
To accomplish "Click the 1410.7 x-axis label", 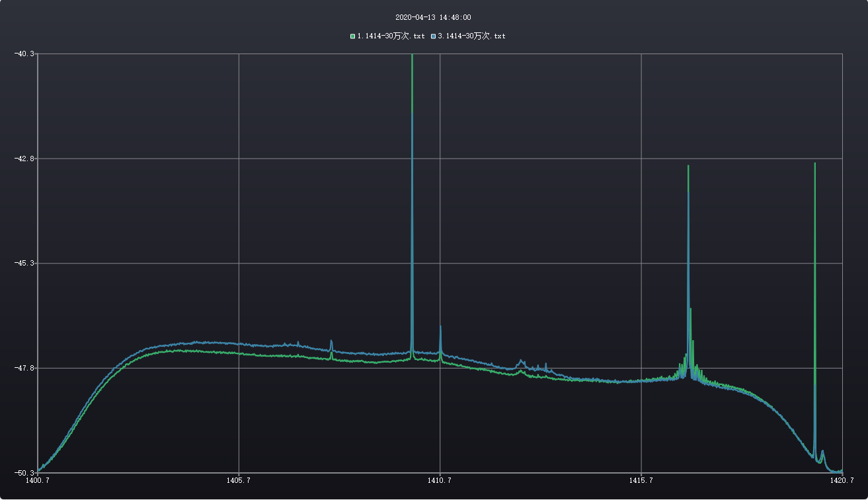I will [440, 481].
